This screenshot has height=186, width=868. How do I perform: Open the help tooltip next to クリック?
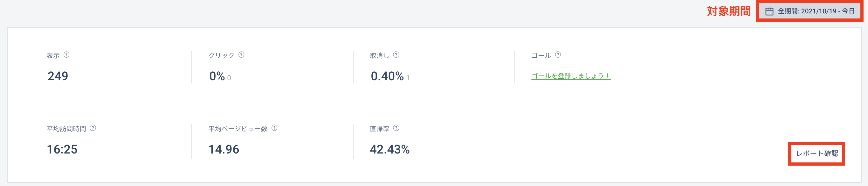241,55
